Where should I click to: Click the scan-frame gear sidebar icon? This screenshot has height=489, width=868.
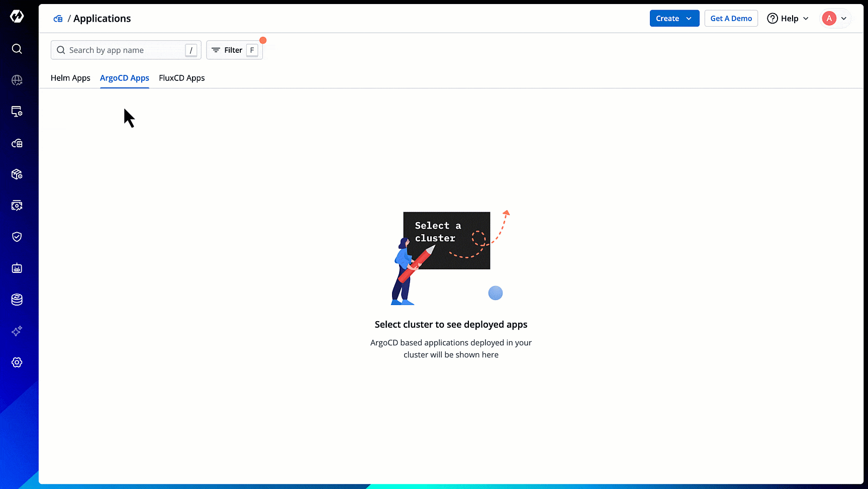17,206
